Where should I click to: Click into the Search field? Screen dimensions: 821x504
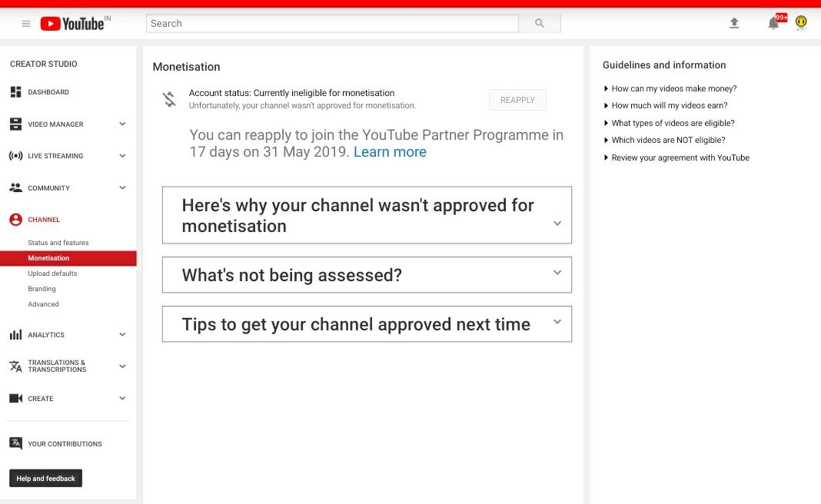pyautogui.click(x=333, y=24)
